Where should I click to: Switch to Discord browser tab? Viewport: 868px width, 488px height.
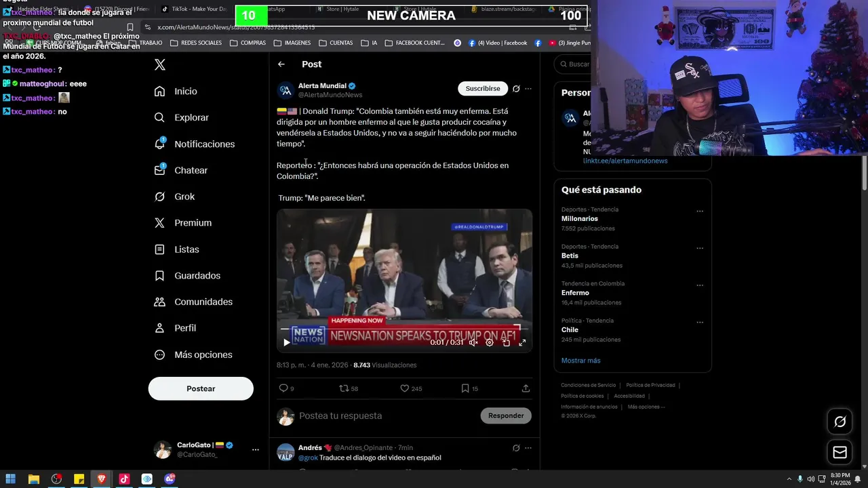click(117, 9)
